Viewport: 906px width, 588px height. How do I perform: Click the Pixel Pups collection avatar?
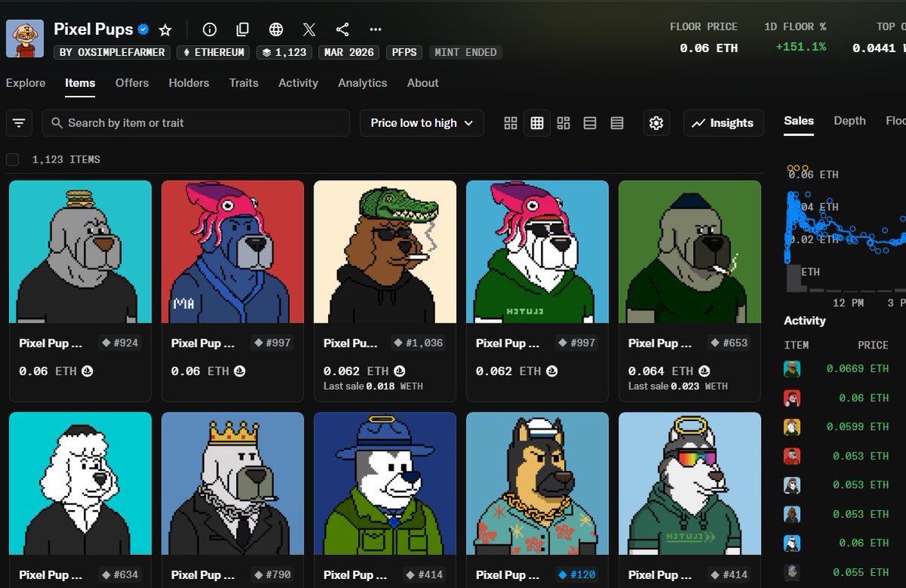tap(25, 39)
